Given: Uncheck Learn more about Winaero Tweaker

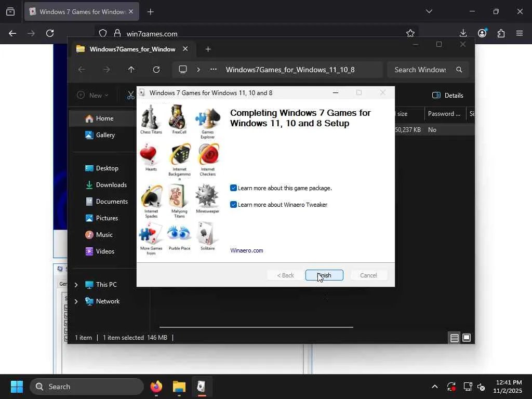Looking at the screenshot, I should pyautogui.click(x=233, y=205).
